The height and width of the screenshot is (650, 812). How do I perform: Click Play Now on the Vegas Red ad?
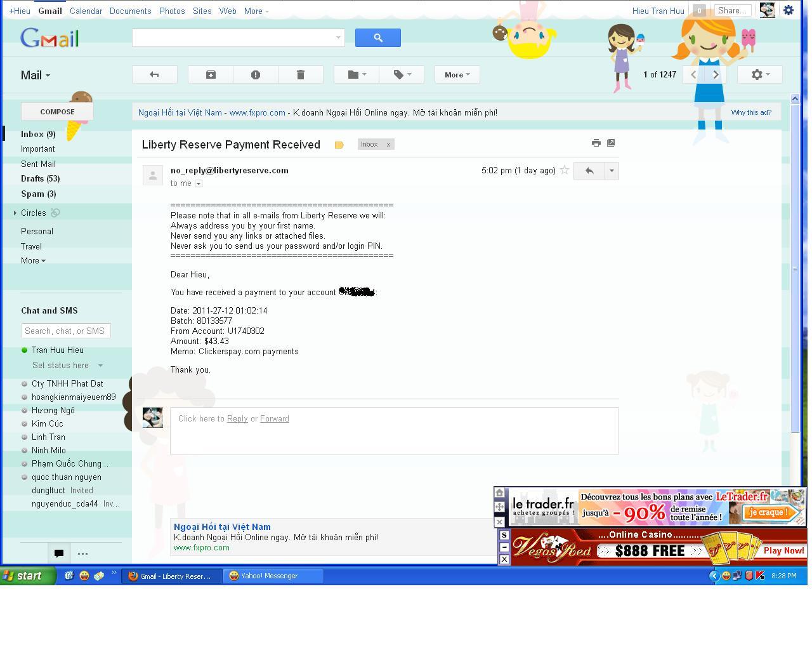pyautogui.click(x=783, y=550)
